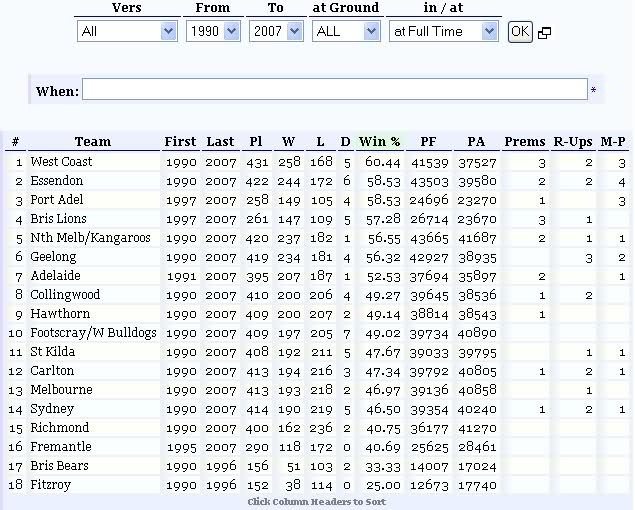
Task: Sort by the First column header
Action: (x=181, y=142)
